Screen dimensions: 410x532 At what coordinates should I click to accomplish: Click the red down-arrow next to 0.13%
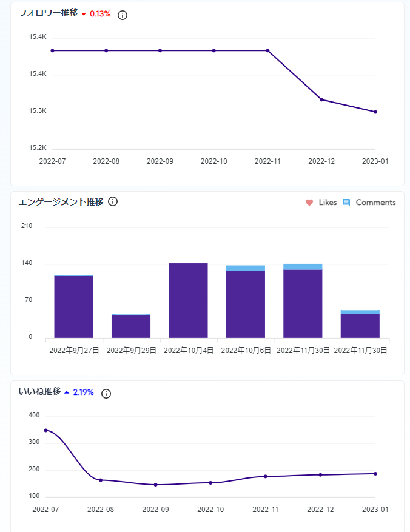point(84,14)
